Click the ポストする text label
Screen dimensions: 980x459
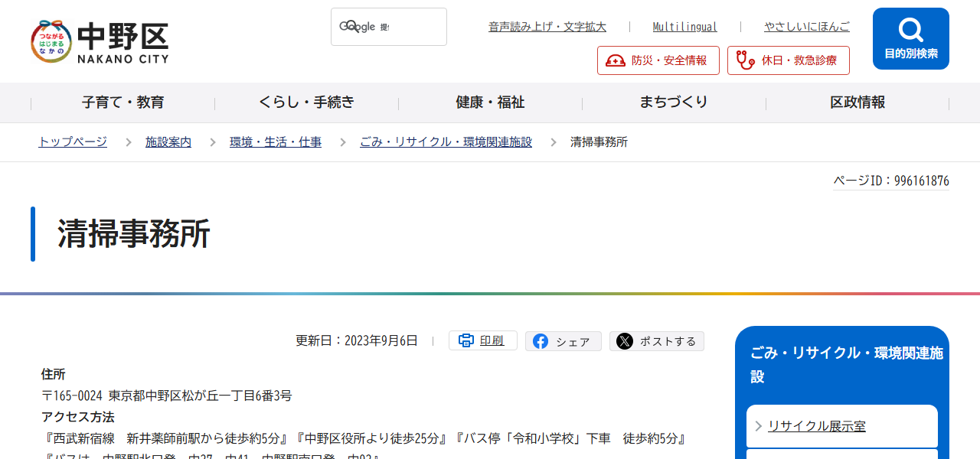(x=668, y=341)
